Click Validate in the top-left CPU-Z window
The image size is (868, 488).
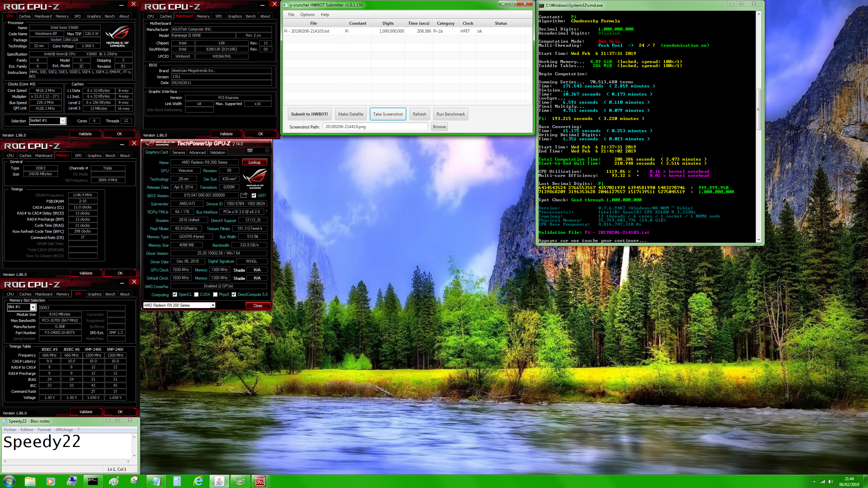tap(85, 134)
